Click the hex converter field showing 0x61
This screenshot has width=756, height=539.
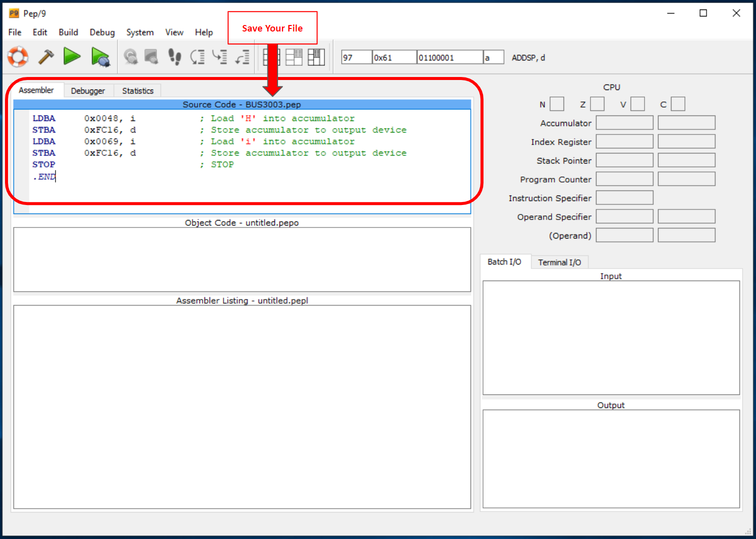[394, 57]
